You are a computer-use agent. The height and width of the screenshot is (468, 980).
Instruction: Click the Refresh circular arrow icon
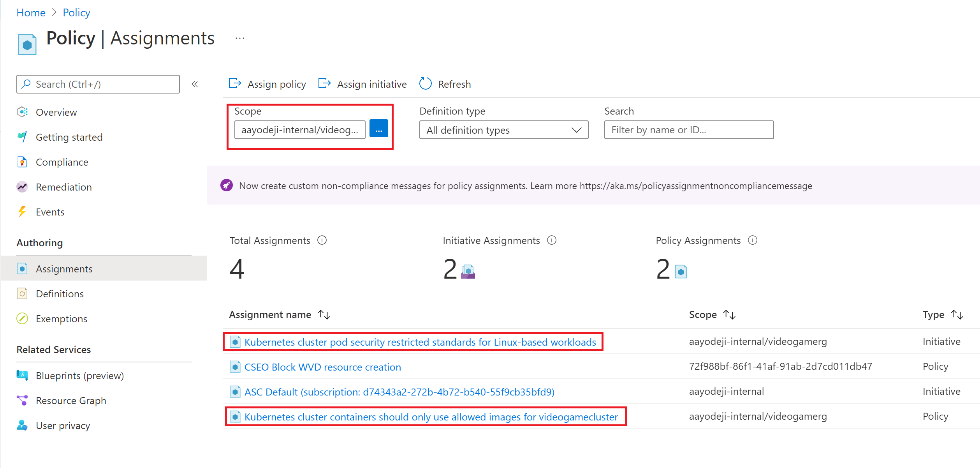(x=426, y=83)
